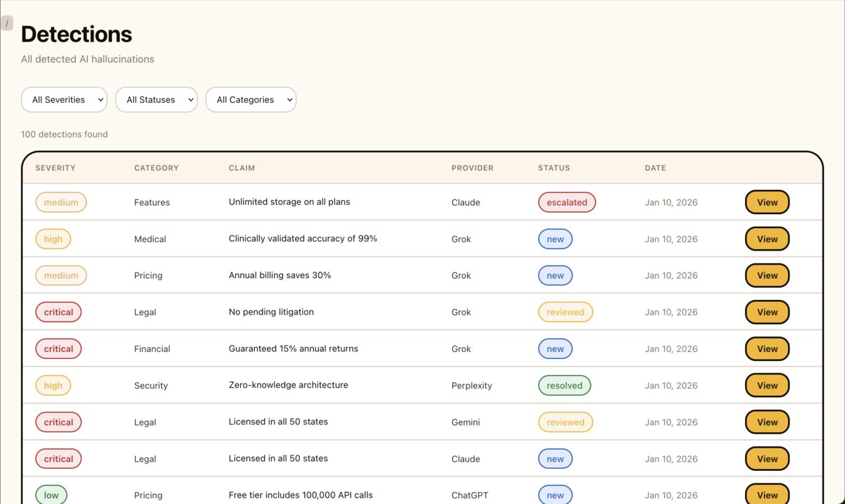View the Guaranteed 15% annual returns detection

click(766, 348)
